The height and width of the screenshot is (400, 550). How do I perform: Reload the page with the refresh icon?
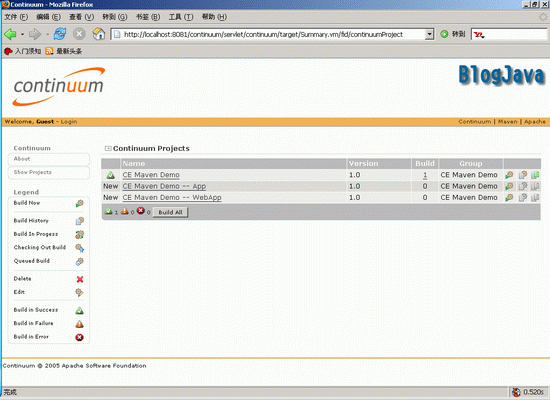pos(60,34)
